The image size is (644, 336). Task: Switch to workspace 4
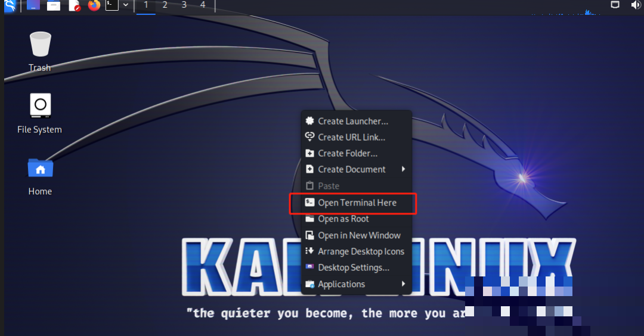(x=203, y=5)
